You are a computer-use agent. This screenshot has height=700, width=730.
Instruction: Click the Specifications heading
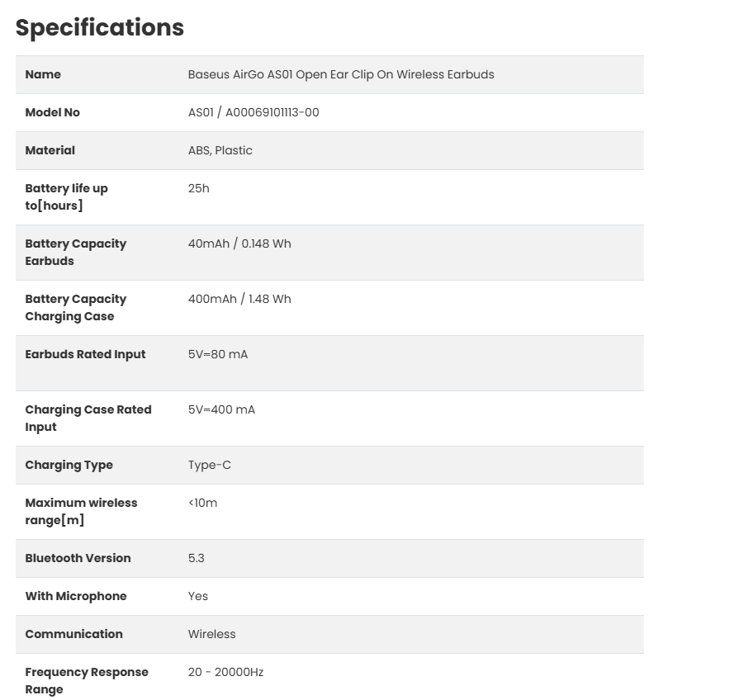click(x=100, y=27)
